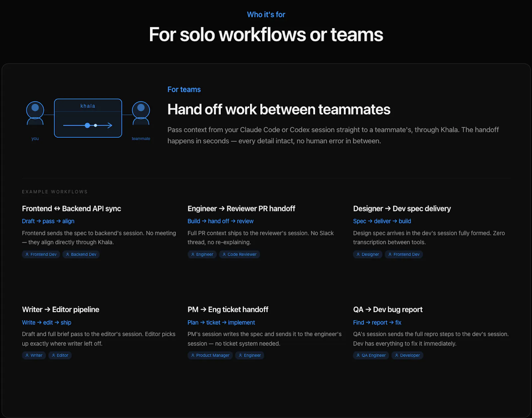Select the Engineer tag under PR handoff
This screenshot has height=418, width=532.
(202, 255)
